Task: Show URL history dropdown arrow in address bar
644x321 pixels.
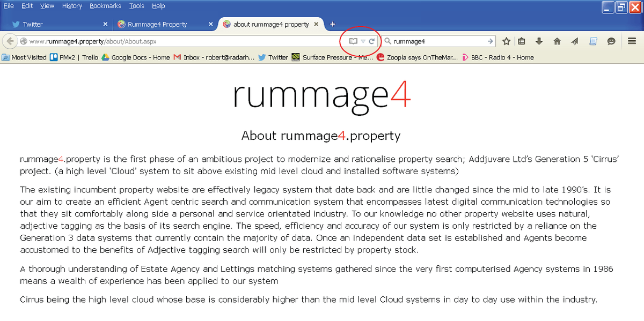Action: (x=363, y=41)
